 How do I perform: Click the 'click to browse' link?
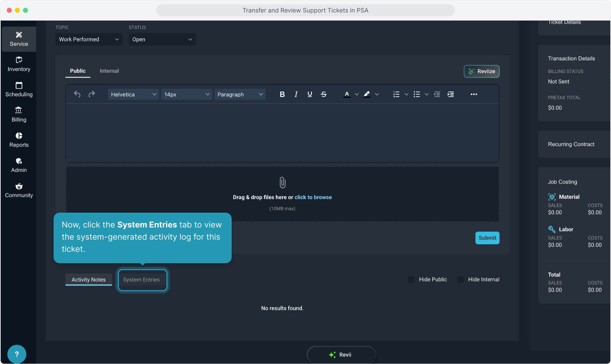tap(313, 197)
